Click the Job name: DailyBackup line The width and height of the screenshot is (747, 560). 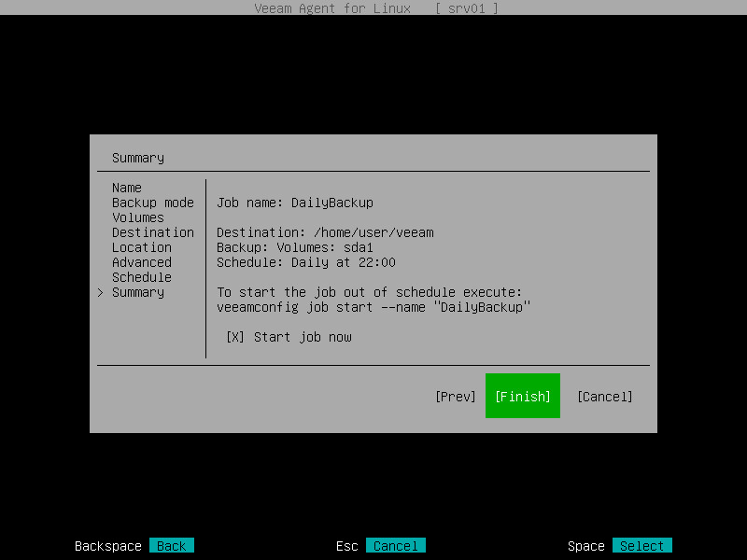point(295,203)
